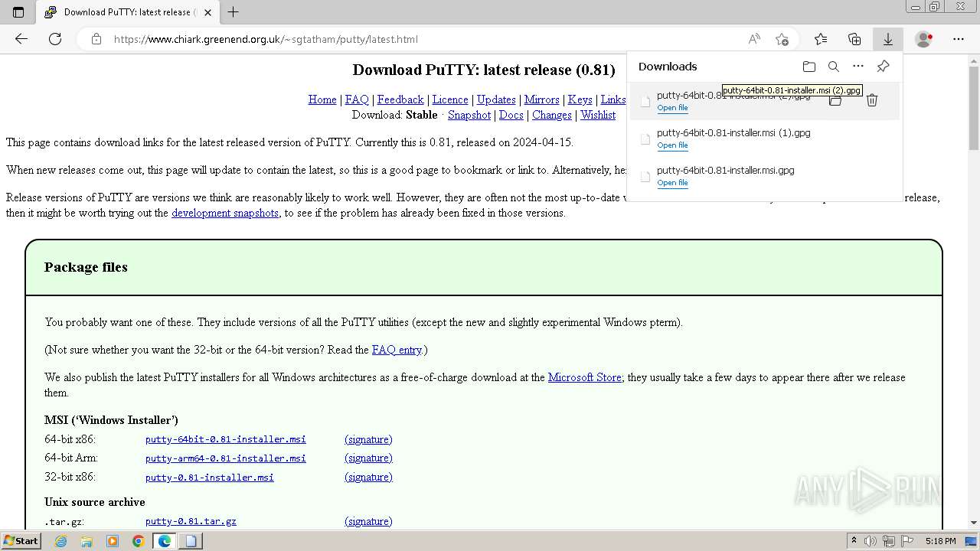Show hidden tray icons with the arrow

coord(854,541)
